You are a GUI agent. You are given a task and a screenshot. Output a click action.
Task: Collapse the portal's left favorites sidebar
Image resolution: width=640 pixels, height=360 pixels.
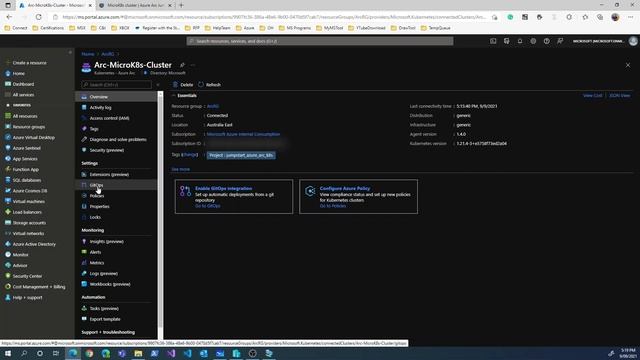(x=70, y=53)
